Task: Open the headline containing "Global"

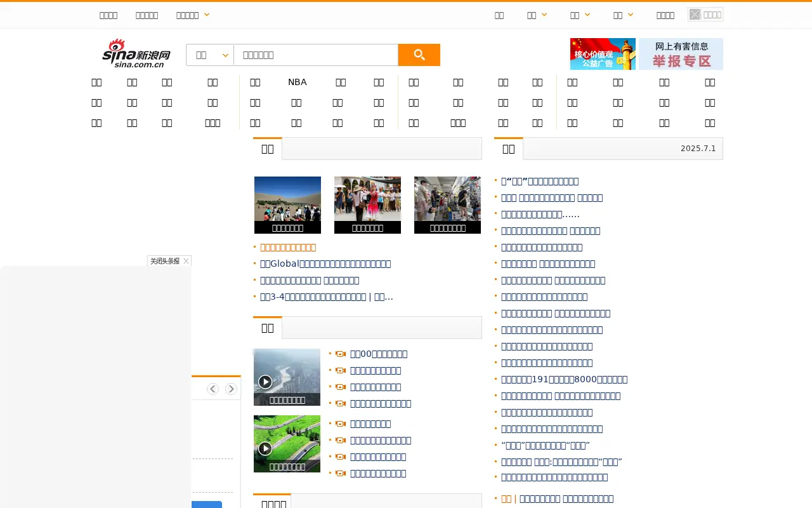Action: point(325,264)
